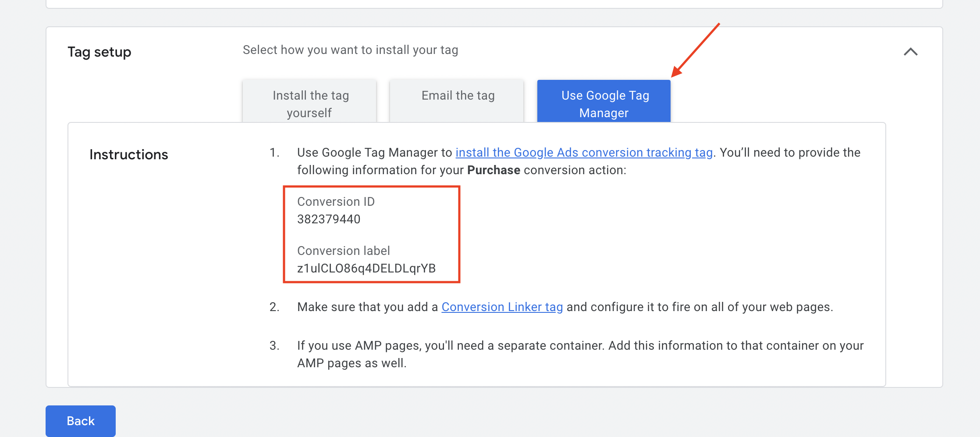The image size is (980, 437).
Task: Click the Conversion ID value 382379440
Action: coord(329,219)
